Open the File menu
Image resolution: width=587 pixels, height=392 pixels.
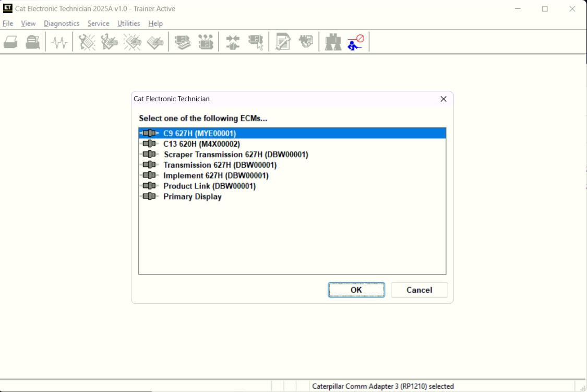click(8, 23)
